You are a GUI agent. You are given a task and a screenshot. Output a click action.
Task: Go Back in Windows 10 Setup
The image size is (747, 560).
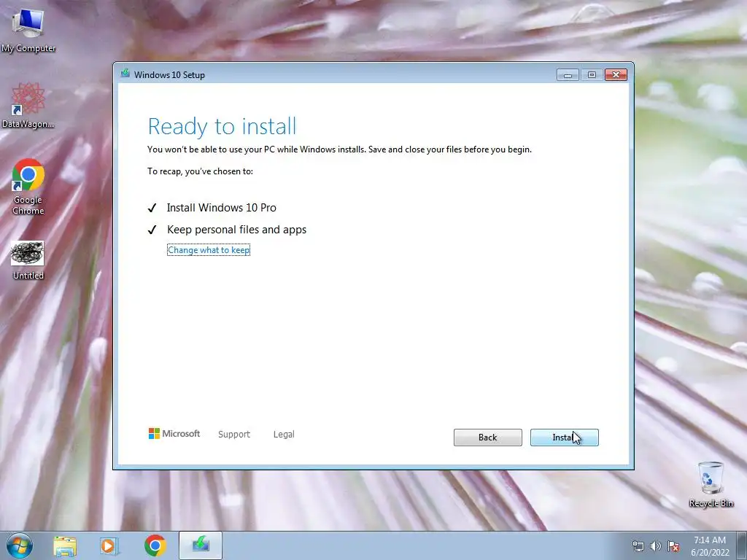coord(487,437)
